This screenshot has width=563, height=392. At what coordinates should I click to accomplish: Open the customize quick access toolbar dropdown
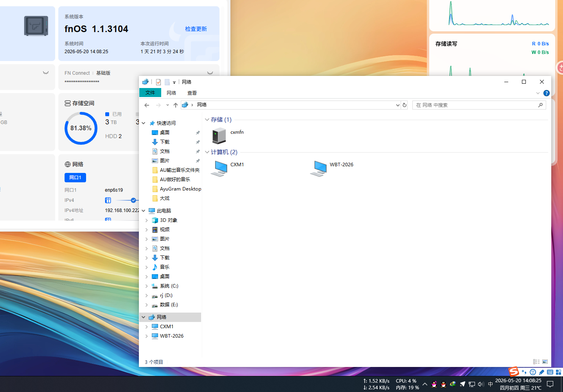click(174, 82)
